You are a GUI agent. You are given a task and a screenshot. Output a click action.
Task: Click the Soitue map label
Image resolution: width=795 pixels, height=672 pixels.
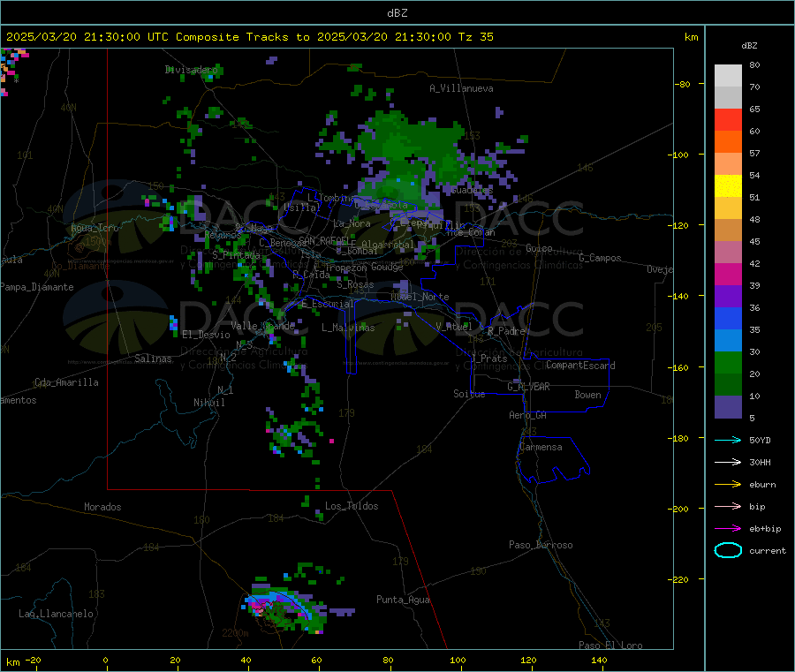point(469,394)
